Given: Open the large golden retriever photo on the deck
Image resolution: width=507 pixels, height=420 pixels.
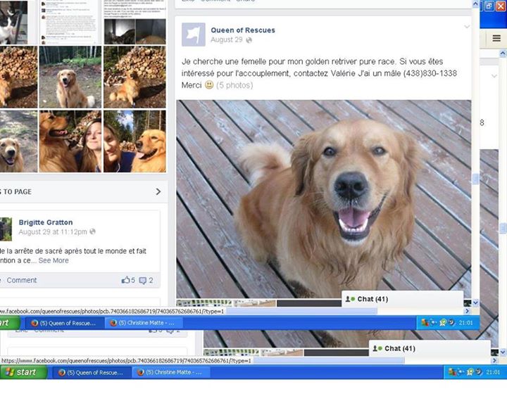Looking at the screenshot, I should (323, 198).
